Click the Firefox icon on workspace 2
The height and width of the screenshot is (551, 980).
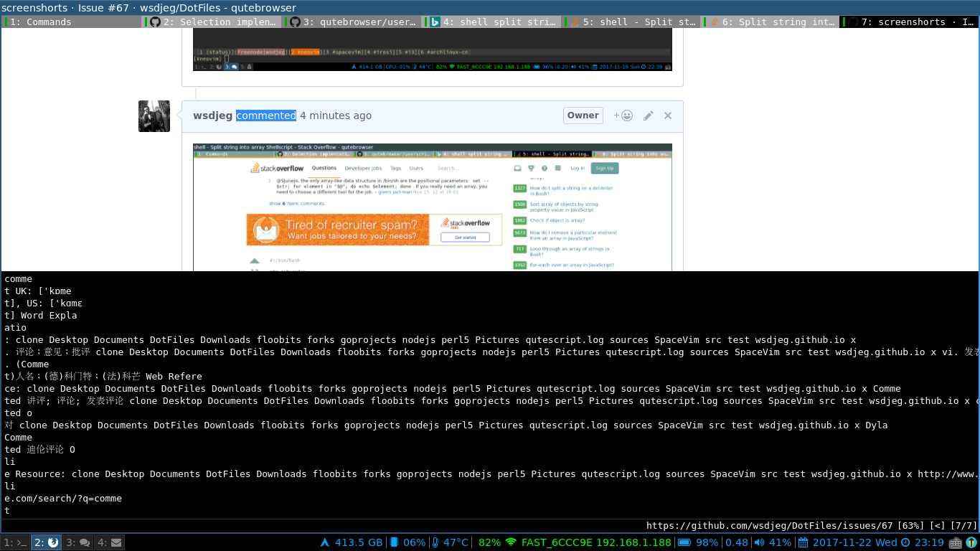(x=53, y=542)
